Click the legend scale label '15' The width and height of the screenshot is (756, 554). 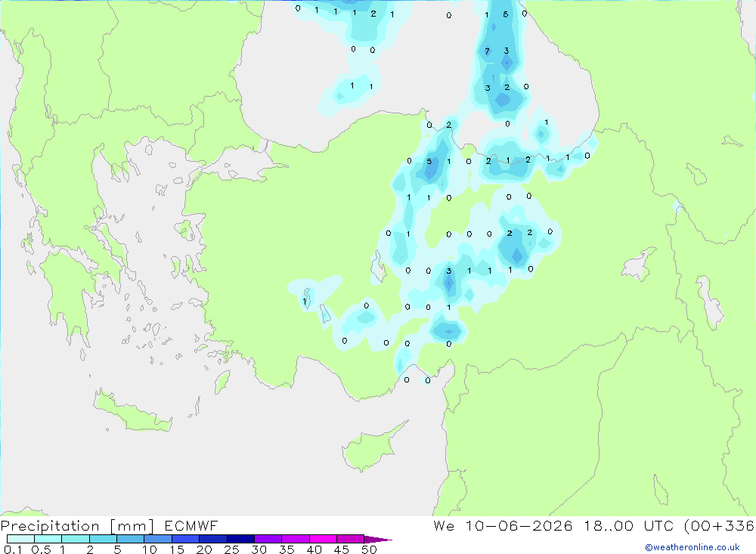pyautogui.click(x=177, y=549)
